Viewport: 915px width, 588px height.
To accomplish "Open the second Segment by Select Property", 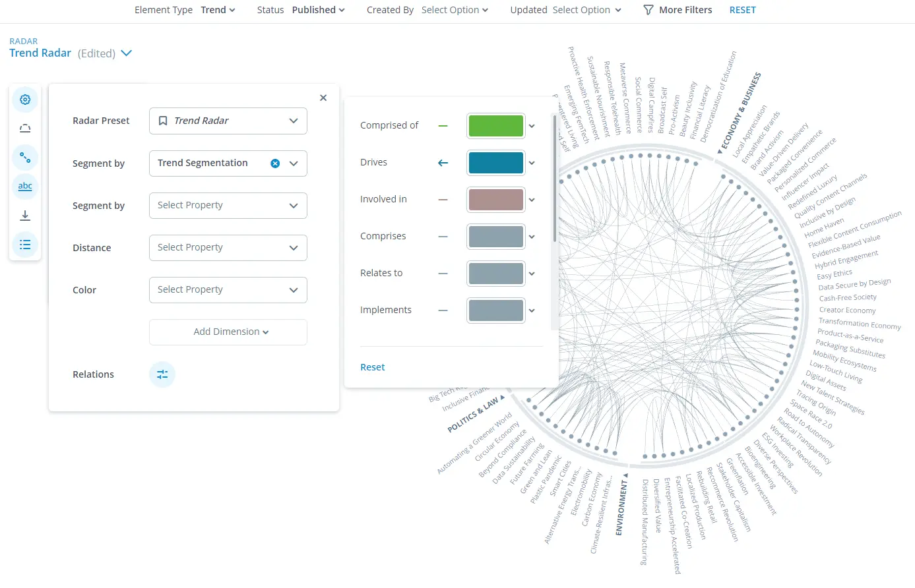I will coord(228,206).
